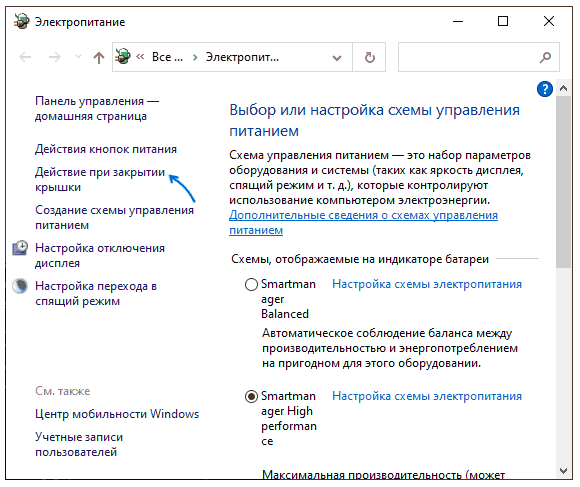This screenshot has height=487, width=580.
Task: Maximize the Электропитание window
Action: point(503,21)
